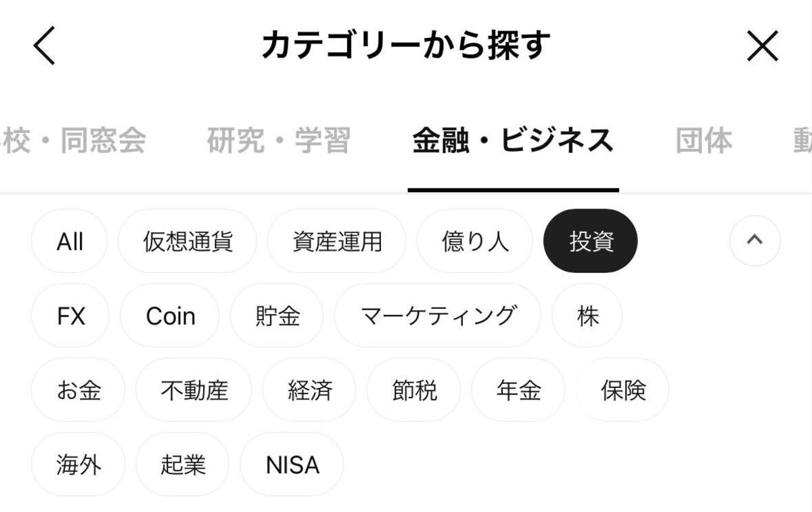Screen dimensions: 812x512
Task: Open the 金融・ビジネス tab
Action: pos(513,140)
